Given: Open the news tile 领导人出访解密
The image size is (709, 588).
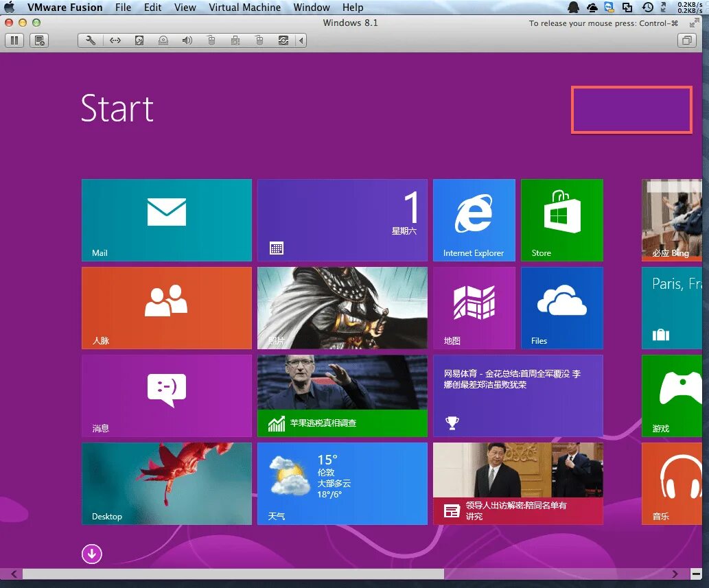Looking at the screenshot, I should point(518,484).
